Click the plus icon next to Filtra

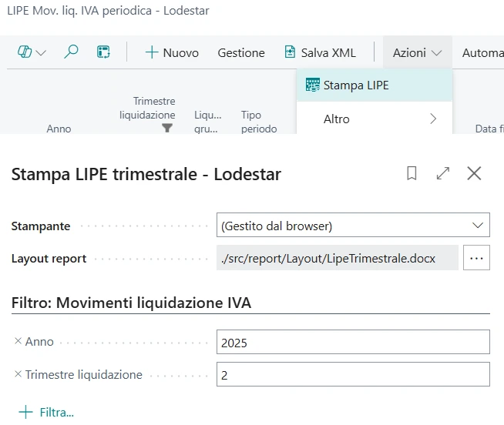click(x=25, y=412)
